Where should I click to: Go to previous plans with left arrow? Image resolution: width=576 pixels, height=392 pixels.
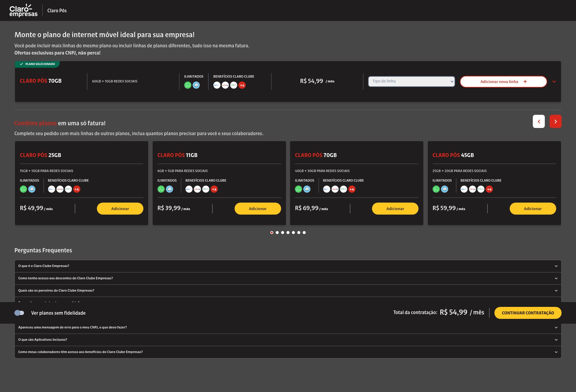(539, 121)
